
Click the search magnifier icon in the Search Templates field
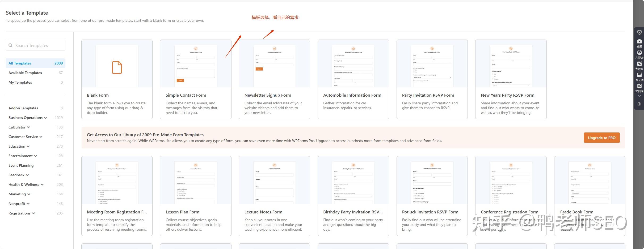coord(11,45)
